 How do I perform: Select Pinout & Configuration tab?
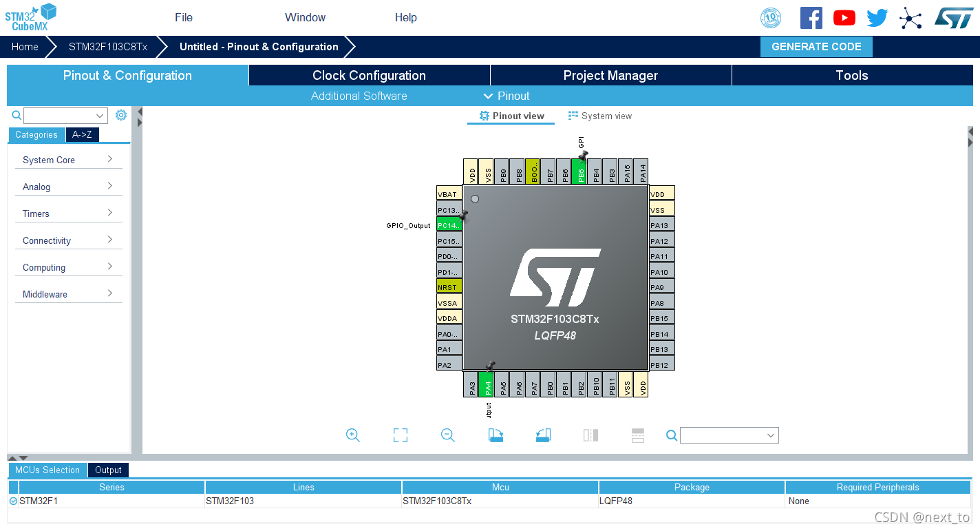click(127, 75)
